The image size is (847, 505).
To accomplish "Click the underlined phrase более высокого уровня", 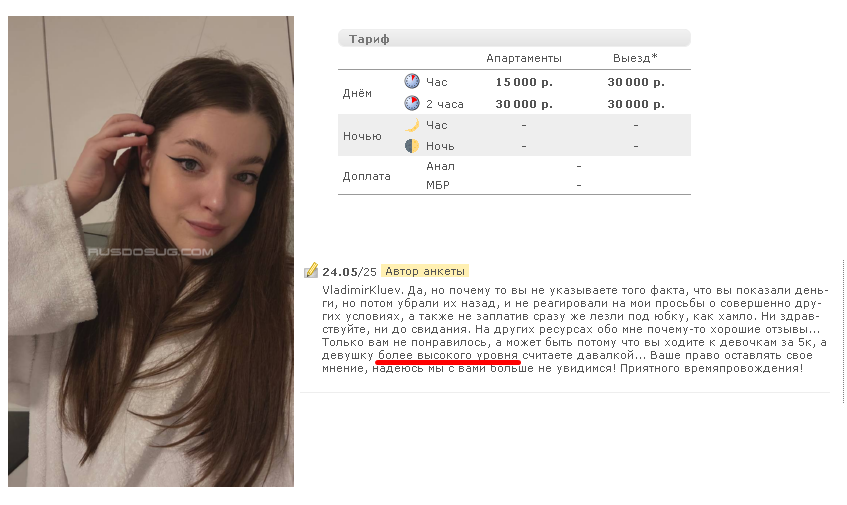I will (x=448, y=355).
